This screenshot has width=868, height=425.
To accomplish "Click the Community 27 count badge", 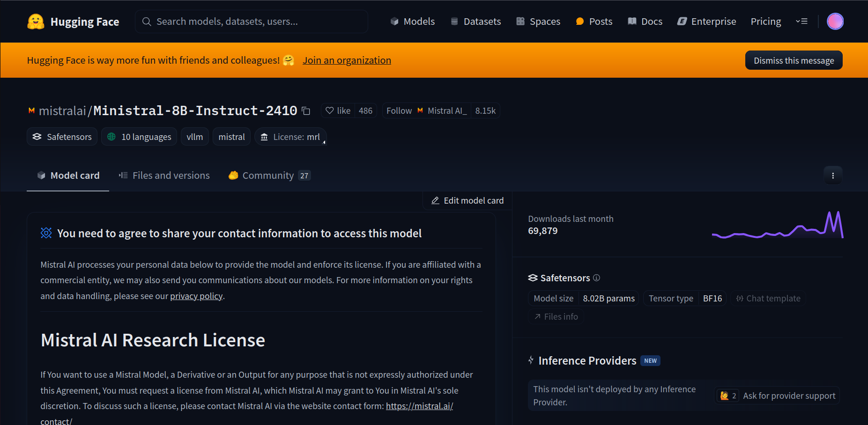I will [x=304, y=176].
